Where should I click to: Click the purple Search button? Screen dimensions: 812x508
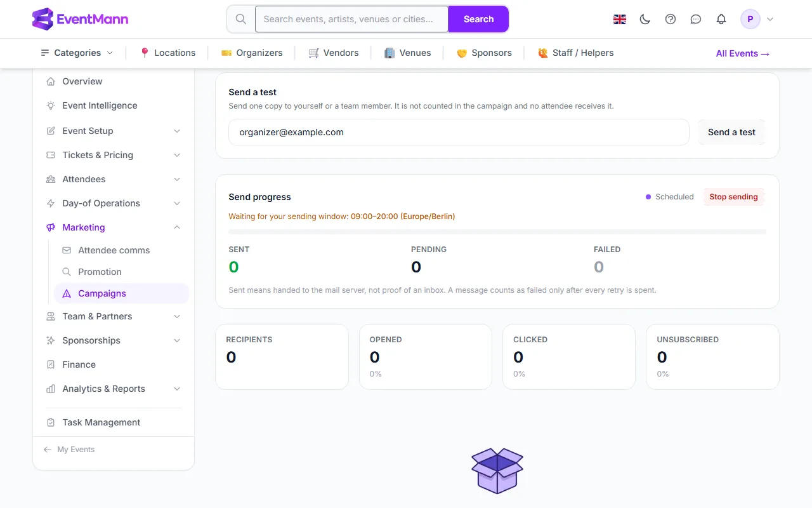(x=478, y=19)
